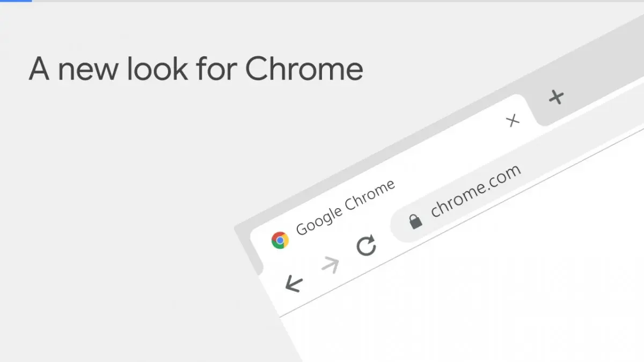Click the chrome.com URL text
The height and width of the screenshot is (362, 644).
[x=475, y=190]
